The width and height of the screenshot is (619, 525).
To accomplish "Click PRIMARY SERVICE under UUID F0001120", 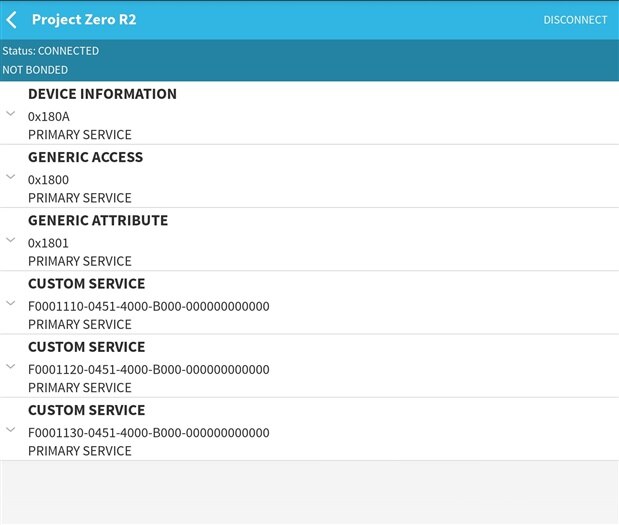I will click(x=80, y=387).
